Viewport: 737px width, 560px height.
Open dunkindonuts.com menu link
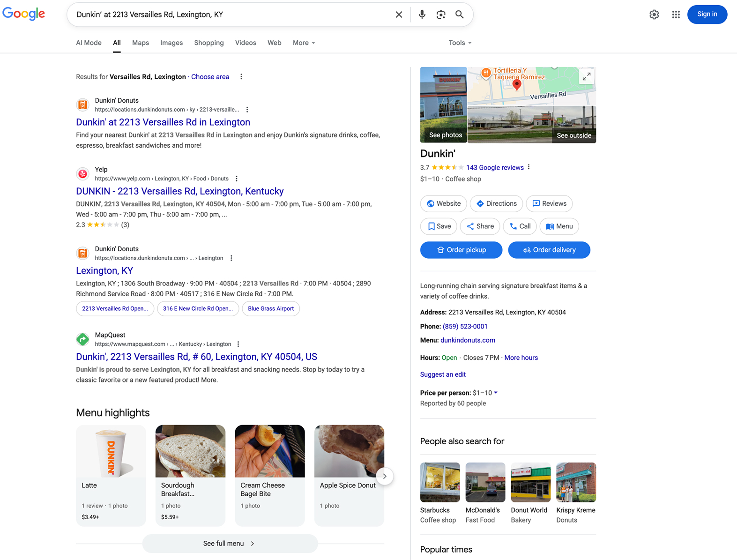click(468, 340)
